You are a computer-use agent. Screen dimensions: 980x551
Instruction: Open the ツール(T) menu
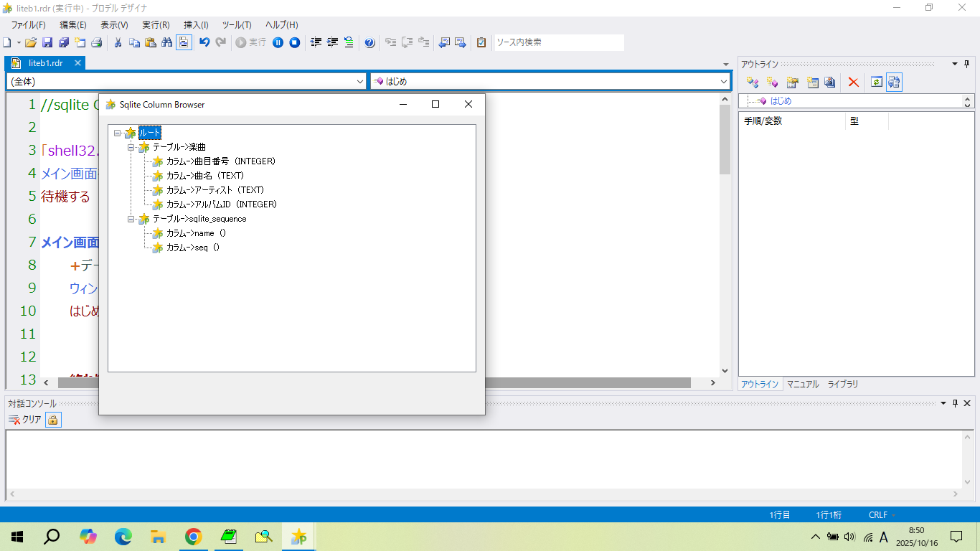click(237, 25)
